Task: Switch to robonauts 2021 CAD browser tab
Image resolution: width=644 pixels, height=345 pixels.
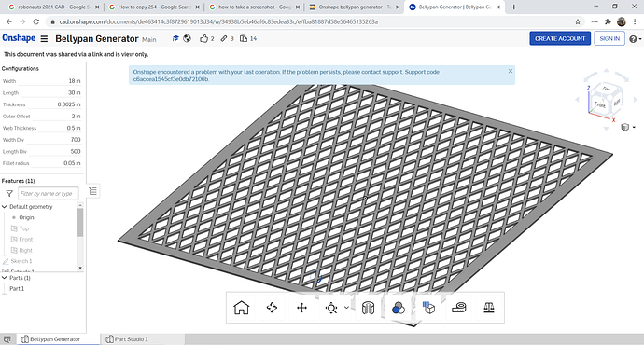Action: (x=53, y=7)
